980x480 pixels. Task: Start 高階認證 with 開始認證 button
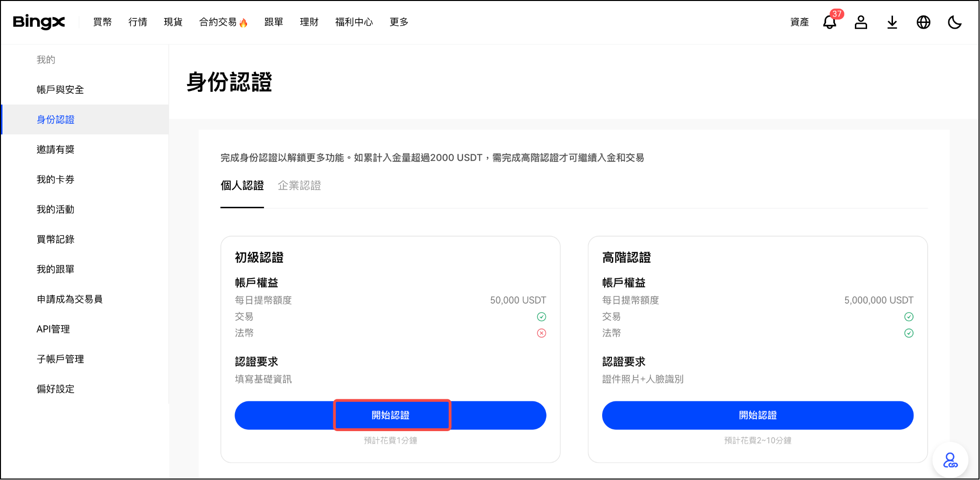[757, 415]
